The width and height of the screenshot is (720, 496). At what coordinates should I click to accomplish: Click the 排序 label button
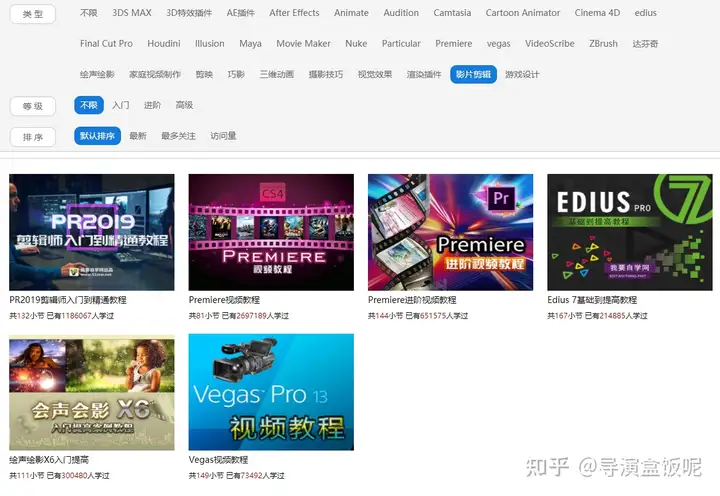(x=33, y=137)
